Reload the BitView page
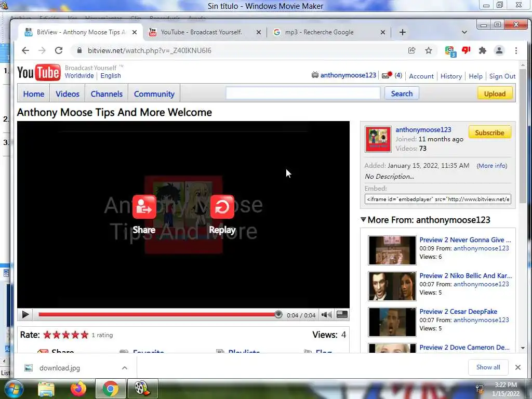 click(59, 50)
